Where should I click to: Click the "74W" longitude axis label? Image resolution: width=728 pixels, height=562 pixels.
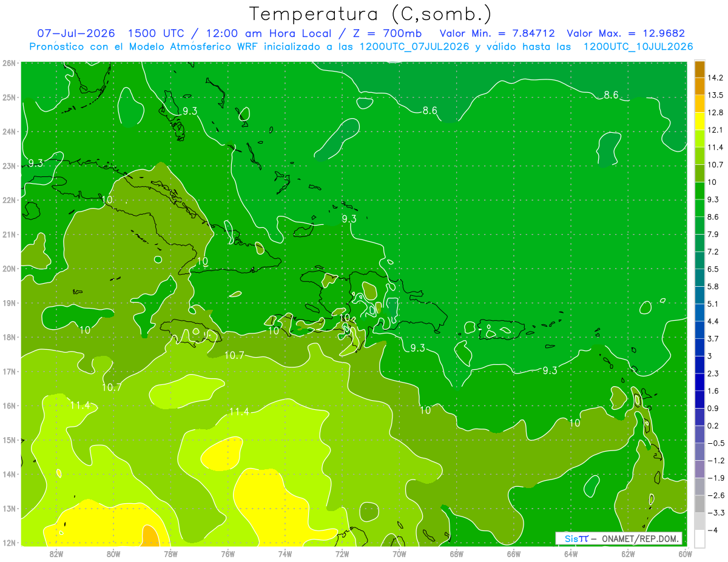click(285, 554)
